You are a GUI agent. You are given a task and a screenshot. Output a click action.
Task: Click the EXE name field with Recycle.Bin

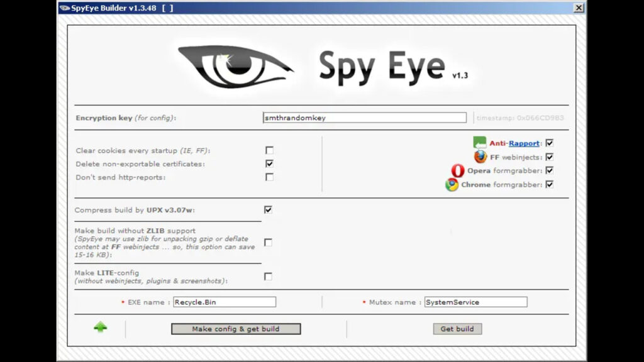tap(225, 302)
